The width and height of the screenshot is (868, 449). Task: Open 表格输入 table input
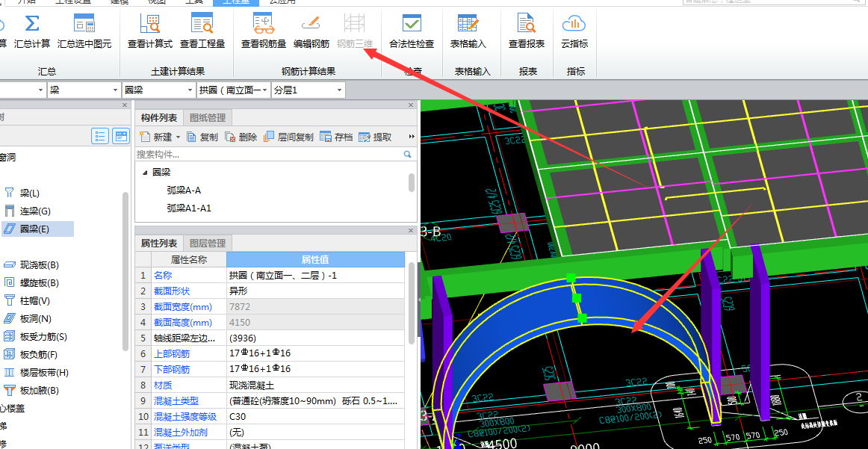(468, 32)
